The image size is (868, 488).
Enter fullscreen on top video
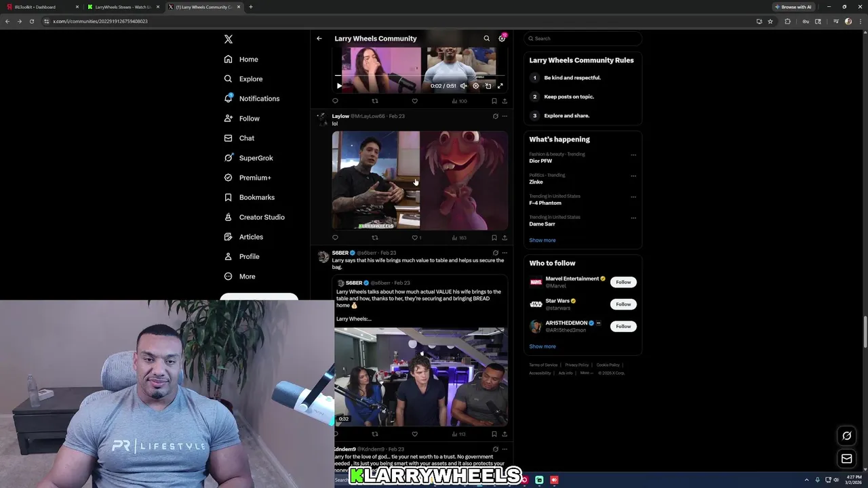coord(500,86)
